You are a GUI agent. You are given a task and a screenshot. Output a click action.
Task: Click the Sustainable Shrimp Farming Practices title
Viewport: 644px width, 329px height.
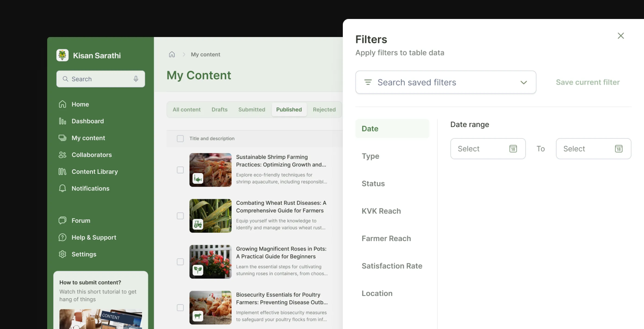click(x=281, y=161)
